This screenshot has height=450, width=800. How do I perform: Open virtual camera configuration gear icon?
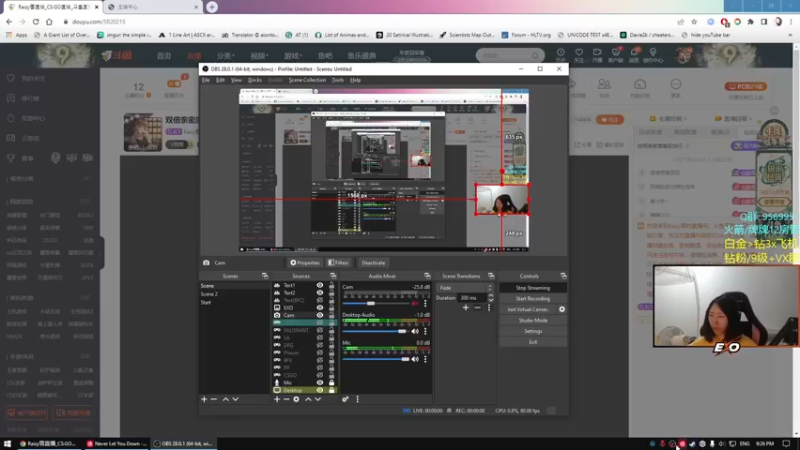click(562, 309)
